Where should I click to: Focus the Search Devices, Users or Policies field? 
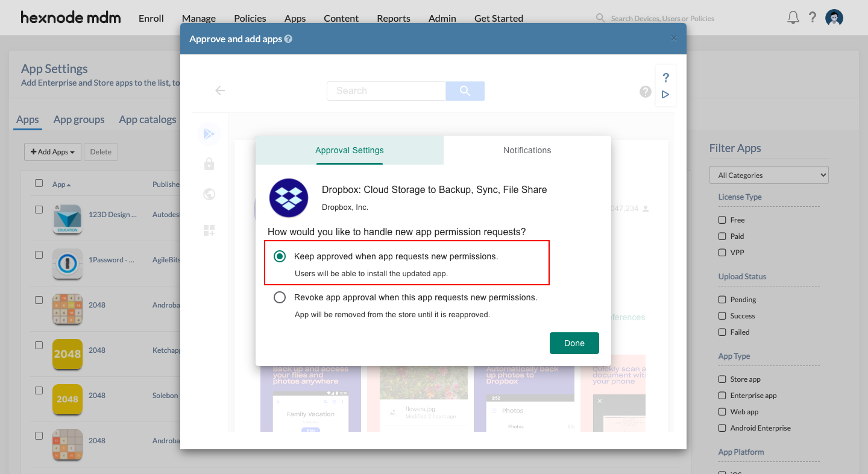(x=662, y=19)
